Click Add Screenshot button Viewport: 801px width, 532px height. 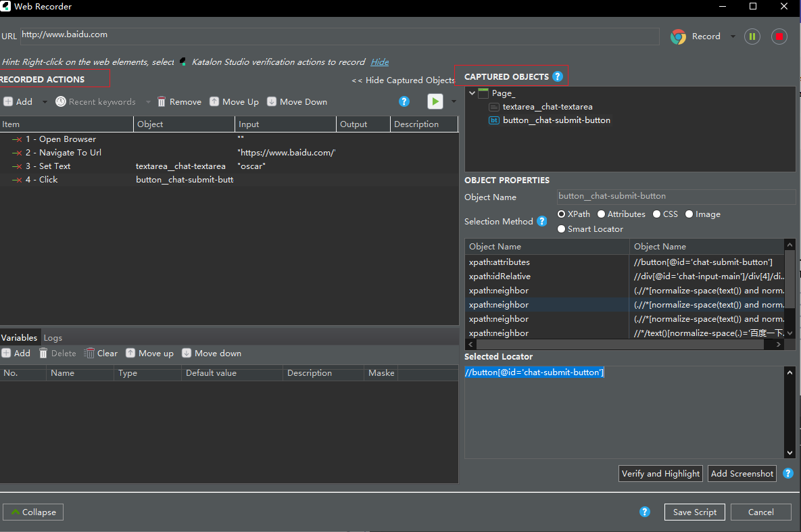(x=742, y=474)
